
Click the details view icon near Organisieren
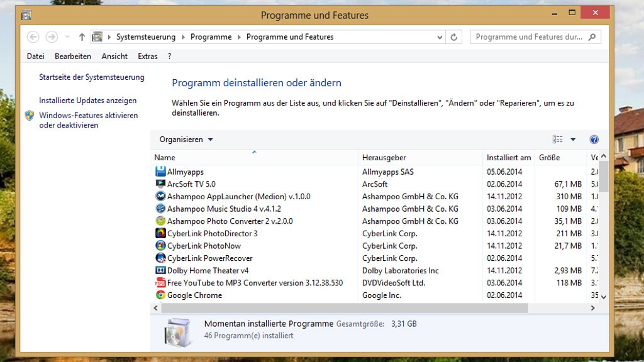[559, 139]
